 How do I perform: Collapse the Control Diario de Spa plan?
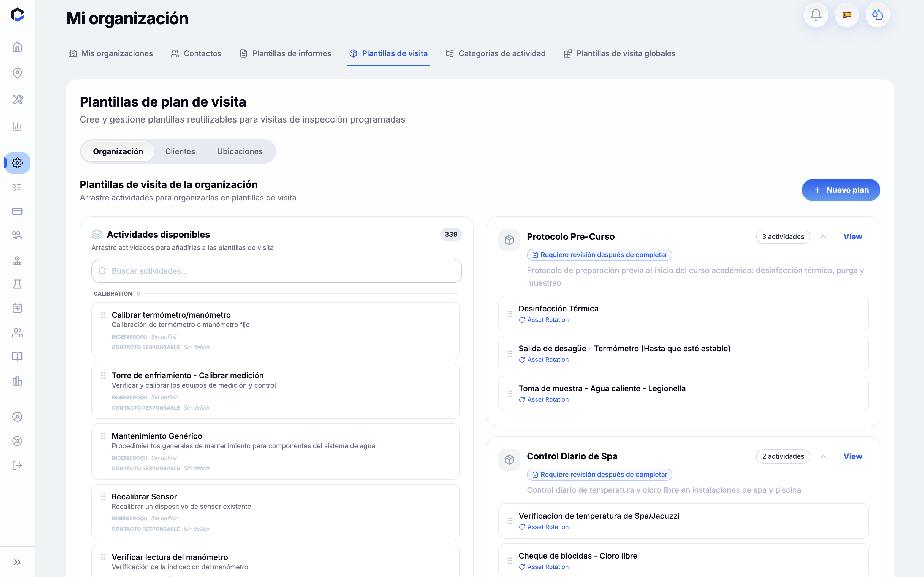click(824, 457)
